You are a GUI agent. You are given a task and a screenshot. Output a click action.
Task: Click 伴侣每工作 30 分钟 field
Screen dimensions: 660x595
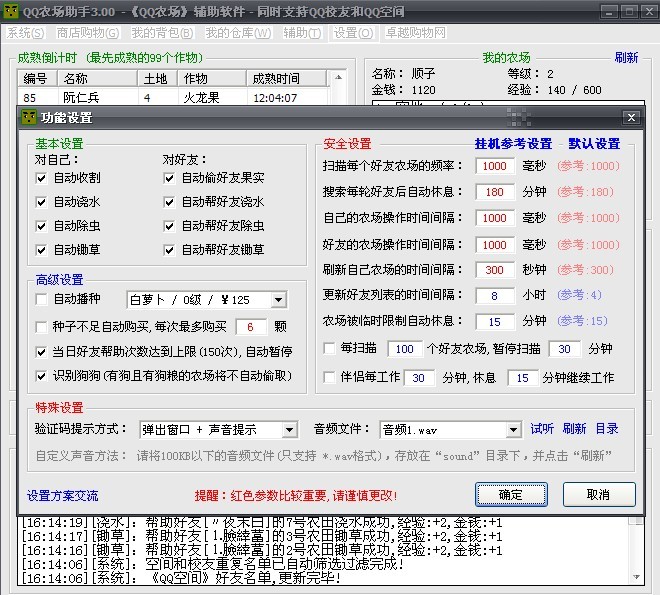coord(419,378)
